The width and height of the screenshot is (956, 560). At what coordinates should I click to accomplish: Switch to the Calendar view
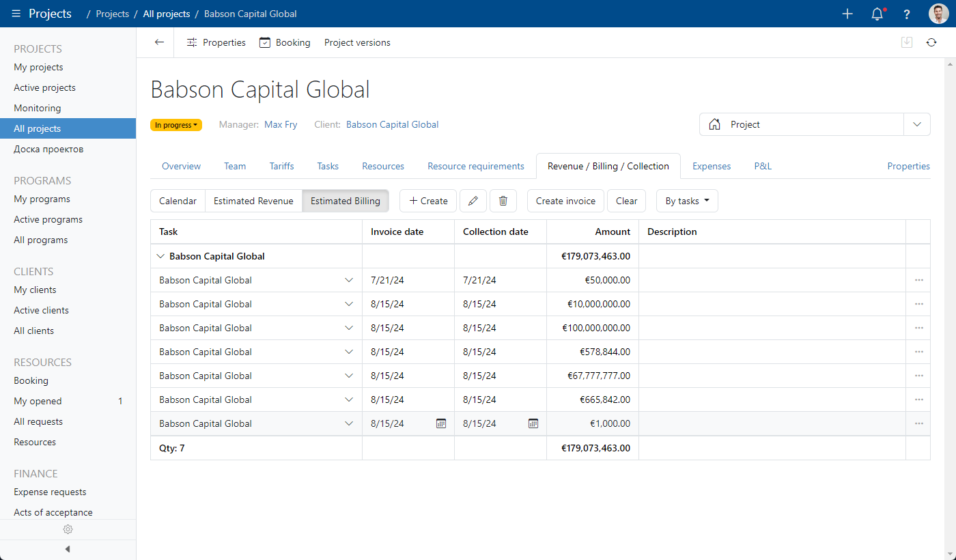(178, 201)
